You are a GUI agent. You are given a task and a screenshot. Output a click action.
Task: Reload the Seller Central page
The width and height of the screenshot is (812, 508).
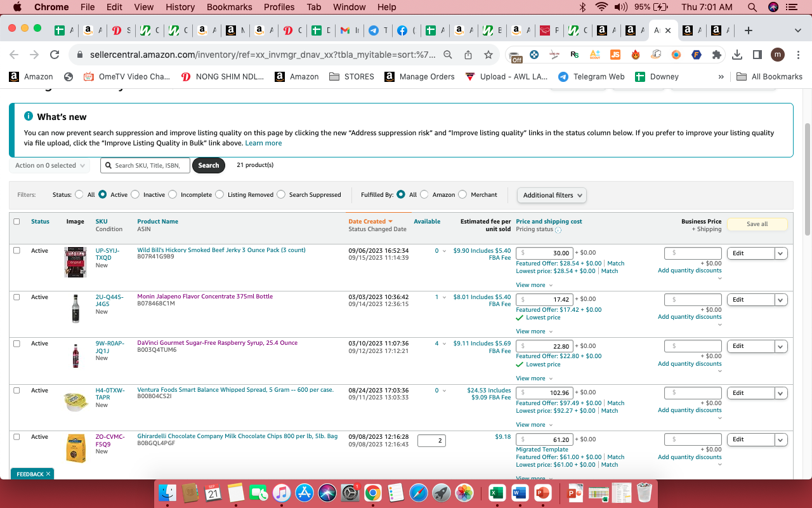pyautogui.click(x=55, y=55)
